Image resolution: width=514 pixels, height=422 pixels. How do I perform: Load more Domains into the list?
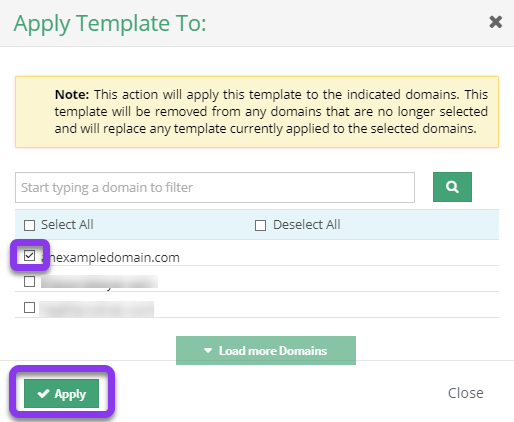point(266,350)
